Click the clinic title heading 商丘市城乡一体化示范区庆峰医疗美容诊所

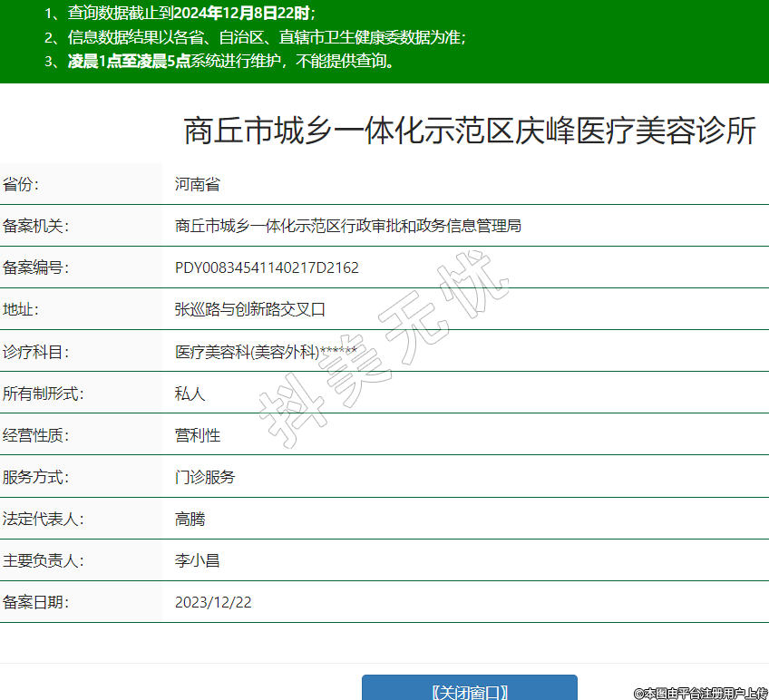coord(470,131)
